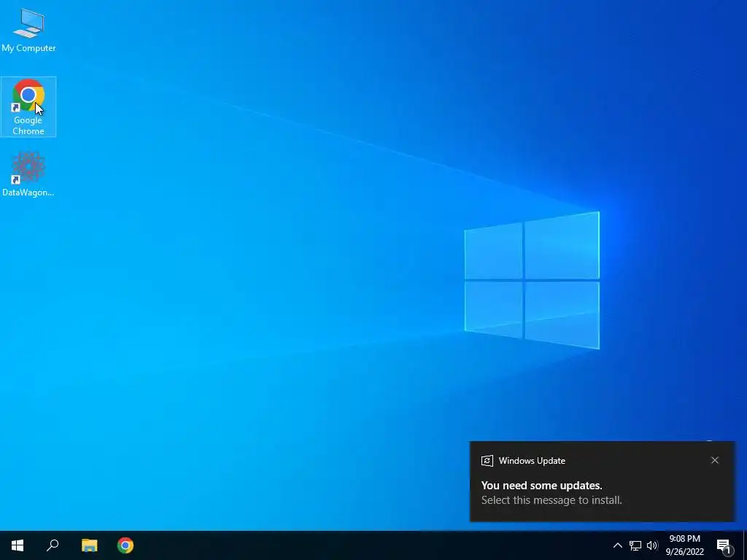Click the Windows Update notification header icon
The height and width of the screenshot is (560, 747).
pyautogui.click(x=487, y=461)
